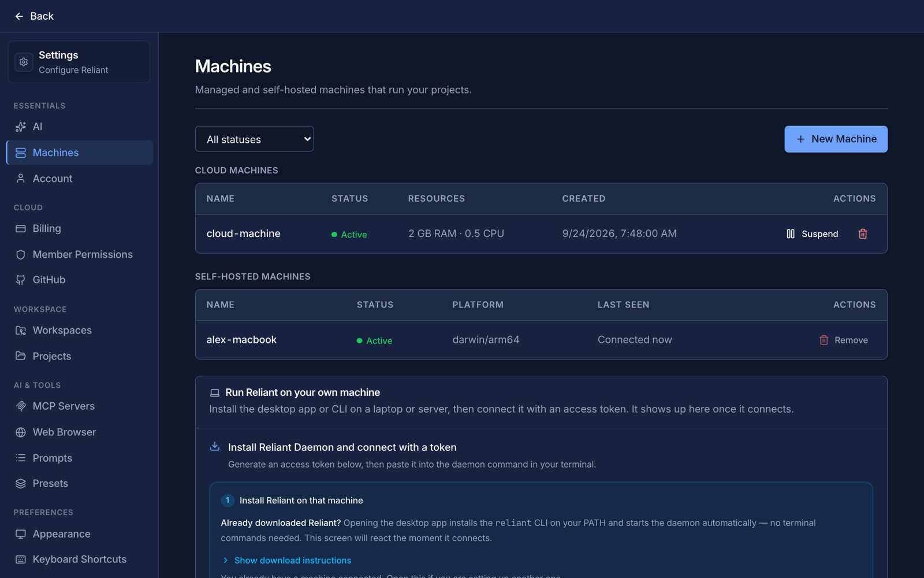
Task: Click the Appearance monitor icon
Action: (x=21, y=534)
